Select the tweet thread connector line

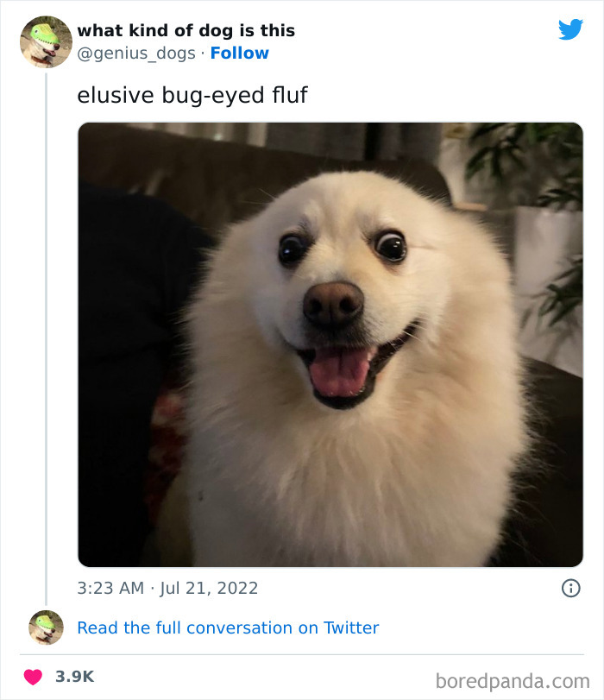tap(44, 345)
